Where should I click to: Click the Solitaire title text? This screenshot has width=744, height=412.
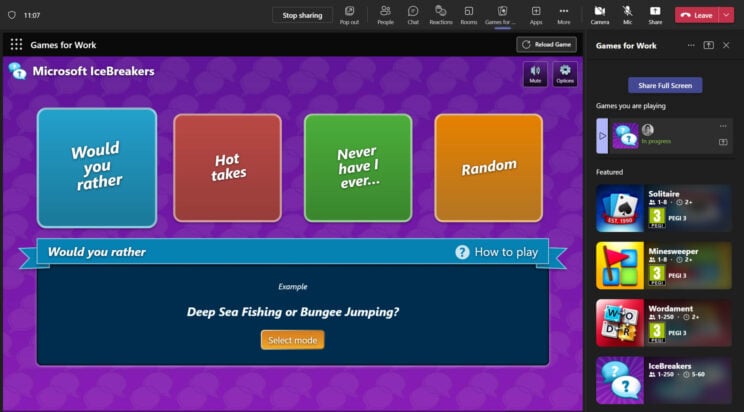tap(664, 194)
